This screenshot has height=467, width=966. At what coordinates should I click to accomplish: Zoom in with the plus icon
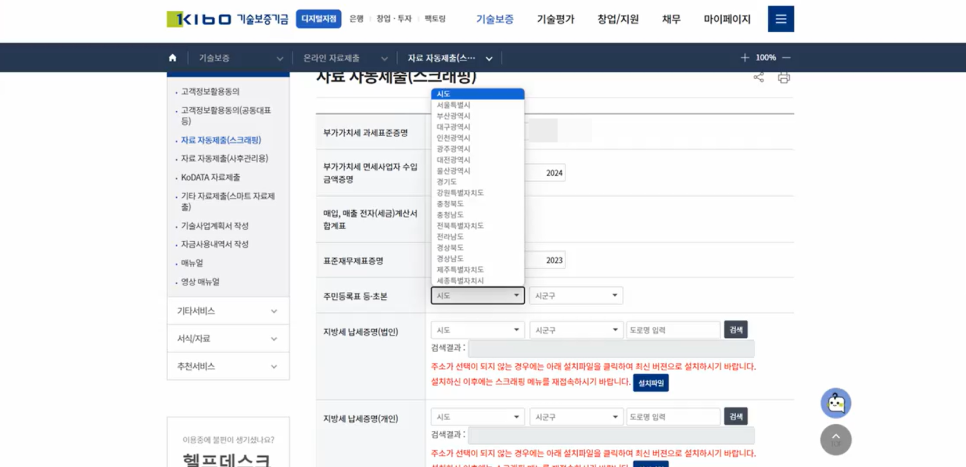(x=744, y=58)
